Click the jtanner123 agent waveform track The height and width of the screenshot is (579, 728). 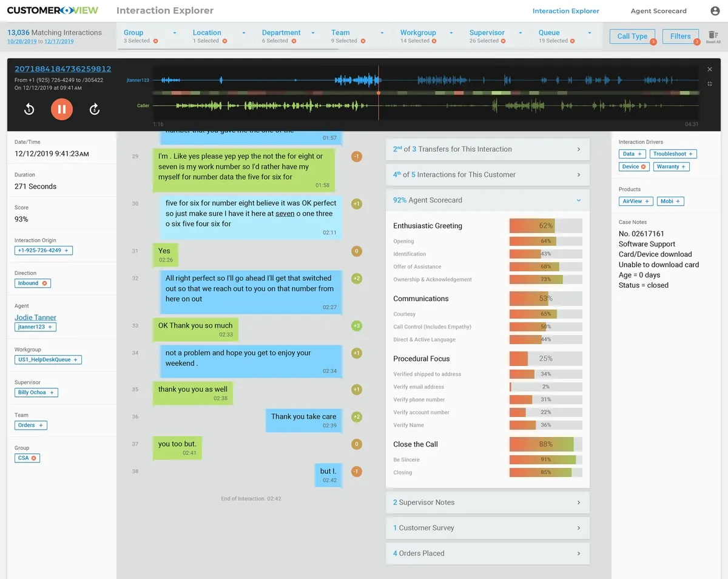click(x=425, y=80)
